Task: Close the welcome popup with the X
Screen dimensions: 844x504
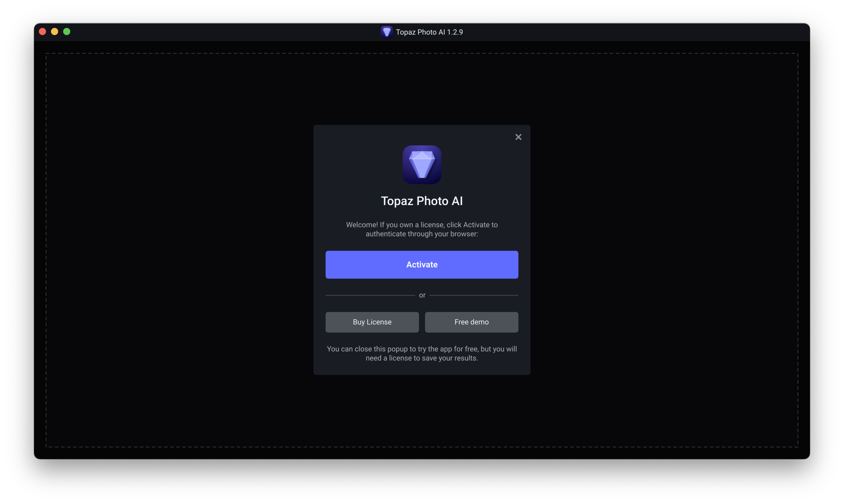Action: tap(518, 137)
